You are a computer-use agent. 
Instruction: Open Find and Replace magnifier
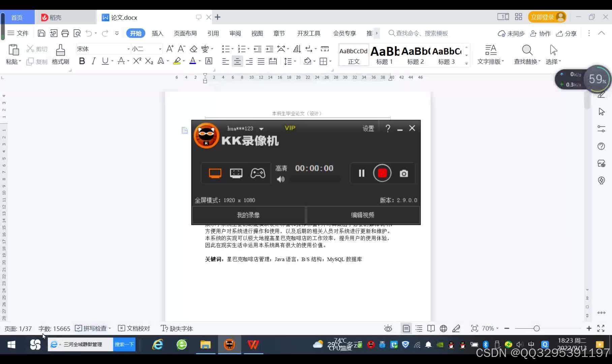[x=527, y=54]
